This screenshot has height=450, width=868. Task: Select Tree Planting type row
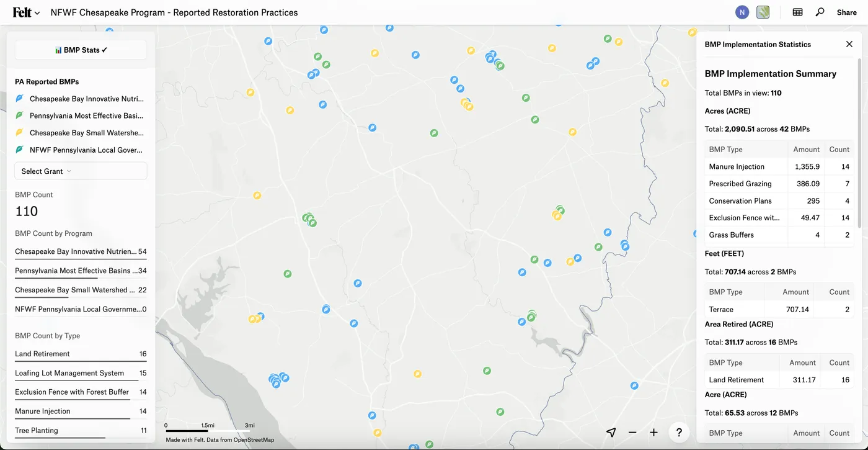[81, 431]
